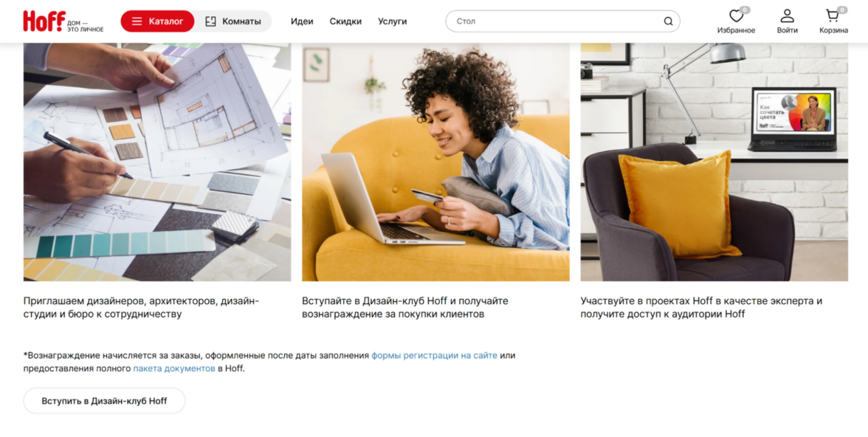This screenshot has width=868, height=437.
Task: Click the Комнаты button
Action: [233, 21]
